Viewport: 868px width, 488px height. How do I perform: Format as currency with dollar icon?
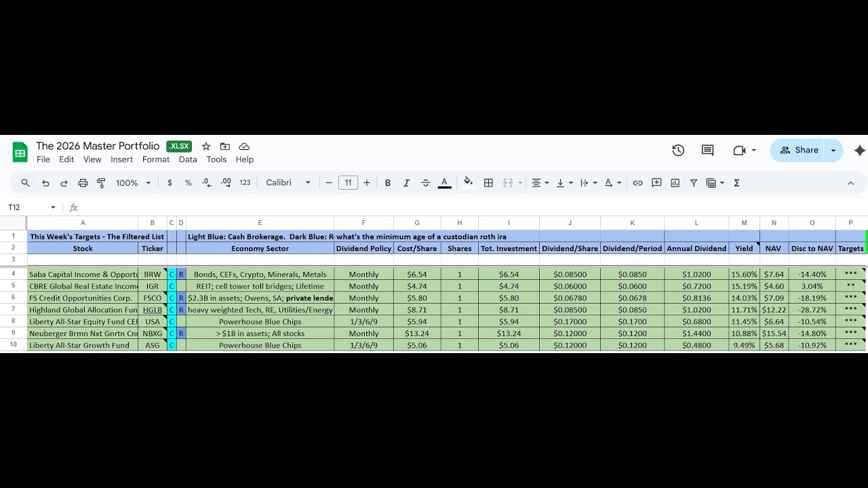tap(170, 183)
